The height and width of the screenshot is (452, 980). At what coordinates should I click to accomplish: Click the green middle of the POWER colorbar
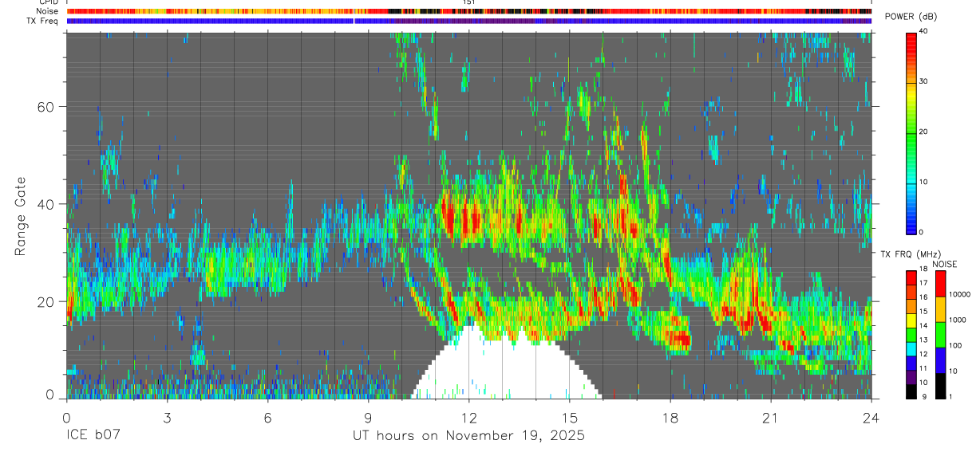pyautogui.click(x=911, y=132)
